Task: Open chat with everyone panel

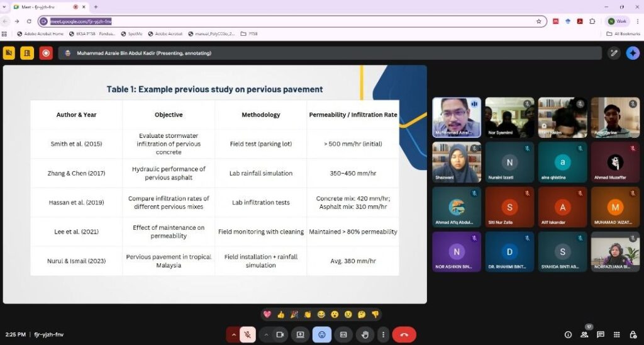Action: 601,335
